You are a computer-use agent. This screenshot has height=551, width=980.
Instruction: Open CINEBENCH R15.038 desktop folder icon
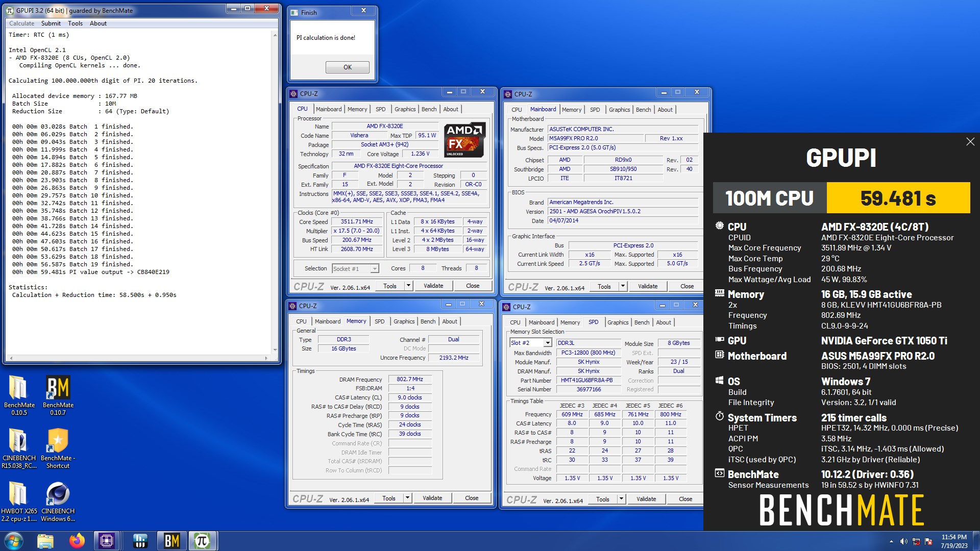tap(19, 448)
